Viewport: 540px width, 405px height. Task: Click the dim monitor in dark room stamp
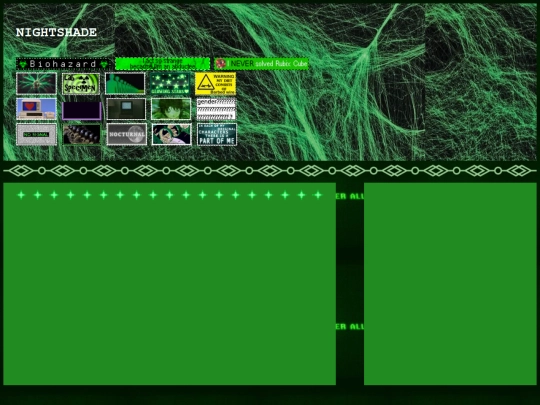pyautogui.click(x=126, y=109)
